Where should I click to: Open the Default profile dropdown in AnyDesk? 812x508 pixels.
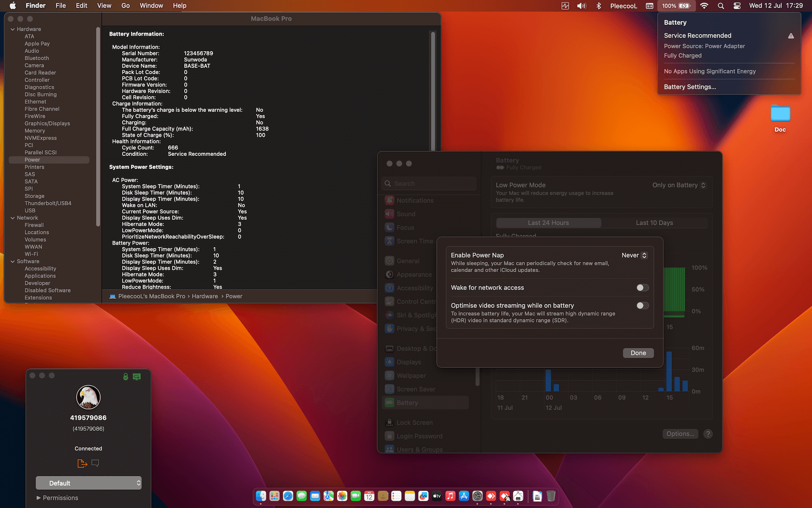(88, 483)
